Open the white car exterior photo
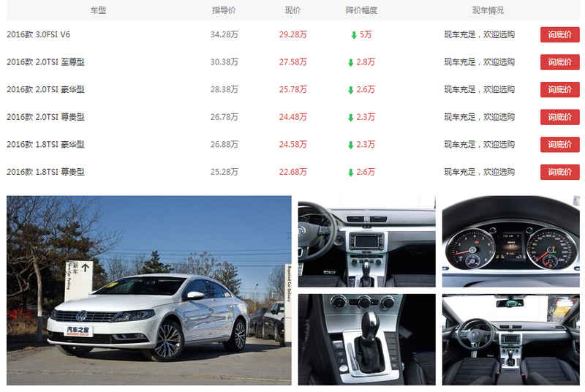Viewport: 585px width, 392px height. pos(149,290)
